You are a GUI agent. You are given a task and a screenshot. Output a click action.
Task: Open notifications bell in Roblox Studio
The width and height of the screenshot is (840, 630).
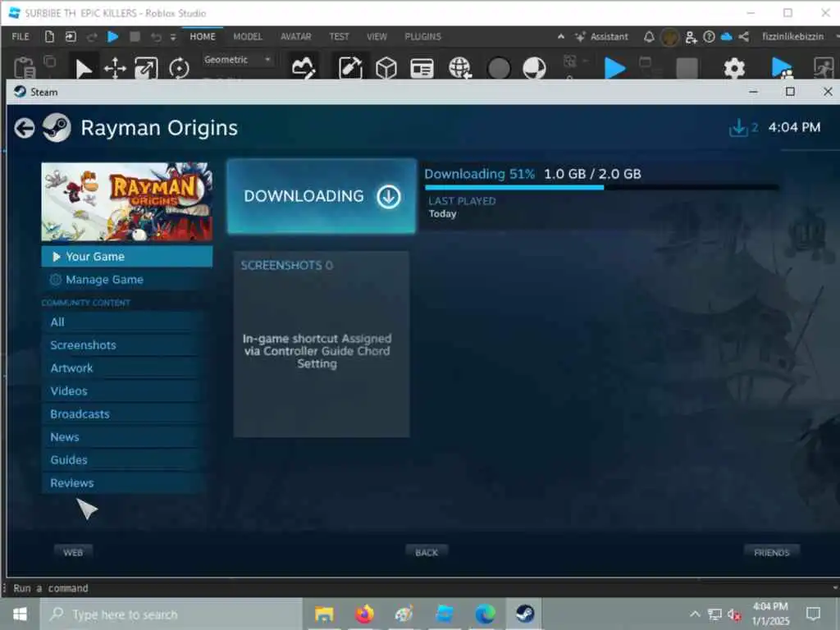[x=649, y=36]
